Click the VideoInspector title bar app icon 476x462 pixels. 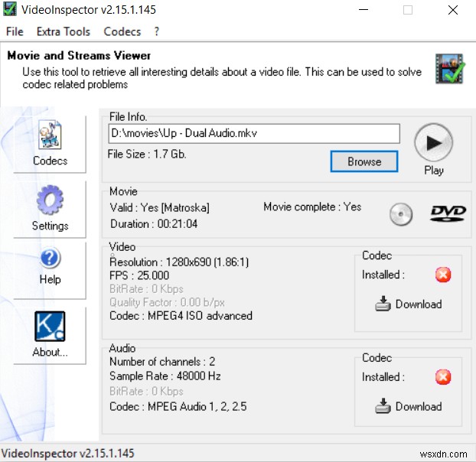[x=10, y=9]
